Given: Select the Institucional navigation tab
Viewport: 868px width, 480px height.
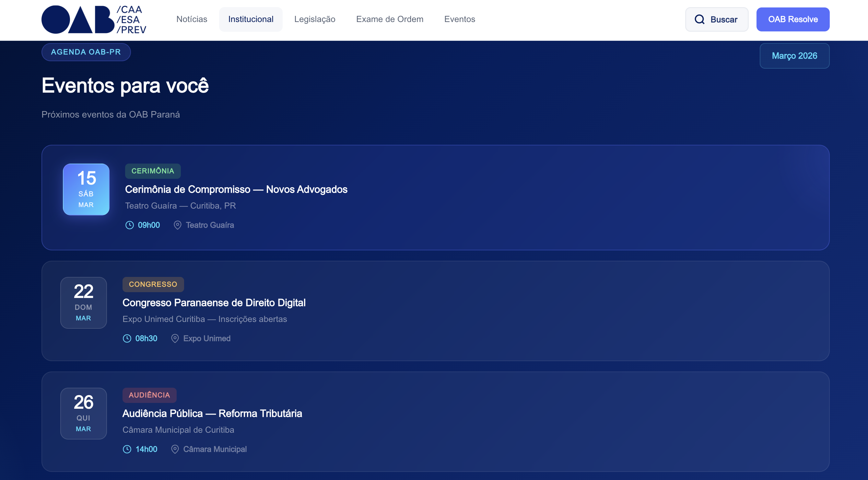Looking at the screenshot, I should (251, 19).
